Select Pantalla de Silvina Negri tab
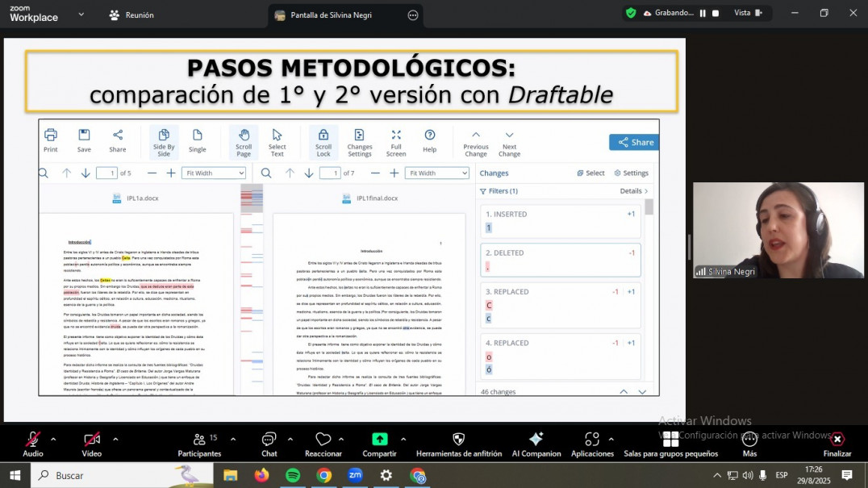 coord(331,15)
